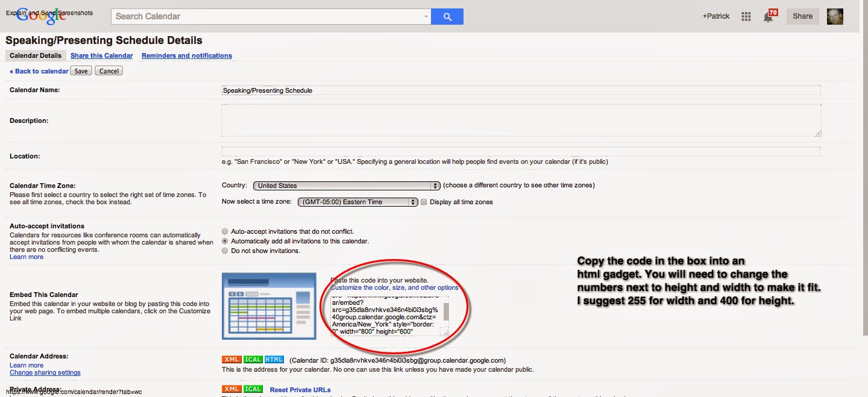The image size is (868, 397).
Task: Open the notifications bell icon
Action: [x=768, y=17]
